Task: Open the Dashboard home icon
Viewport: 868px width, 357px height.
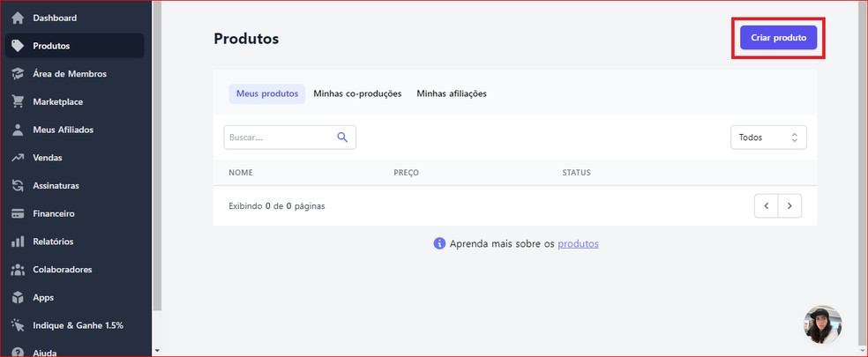Action: coord(17,18)
